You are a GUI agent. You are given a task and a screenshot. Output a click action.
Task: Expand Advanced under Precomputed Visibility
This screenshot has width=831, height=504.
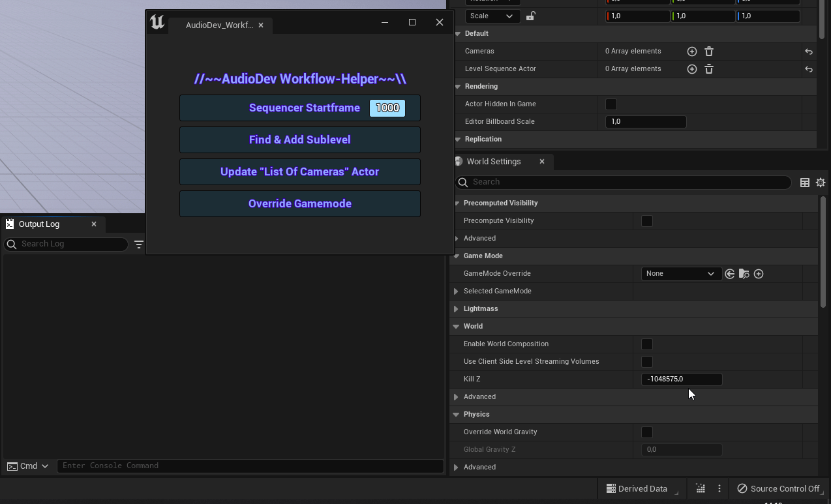pos(457,239)
